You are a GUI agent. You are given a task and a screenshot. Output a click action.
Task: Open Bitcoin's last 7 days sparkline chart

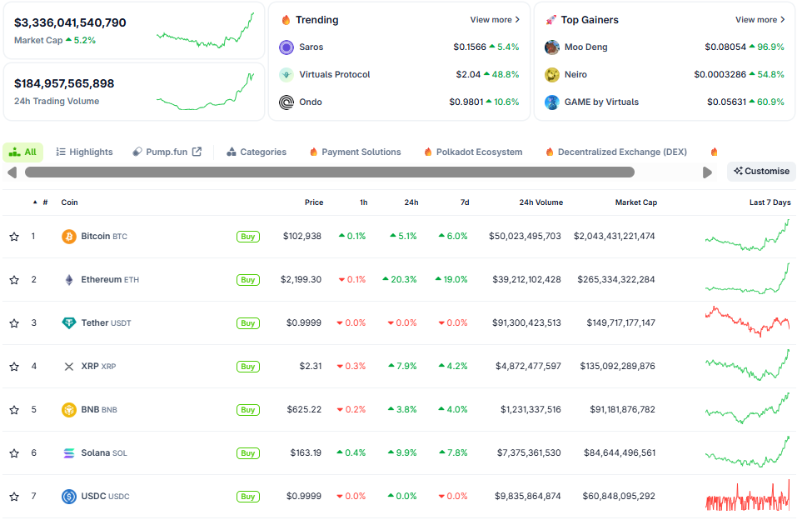[747, 236]
